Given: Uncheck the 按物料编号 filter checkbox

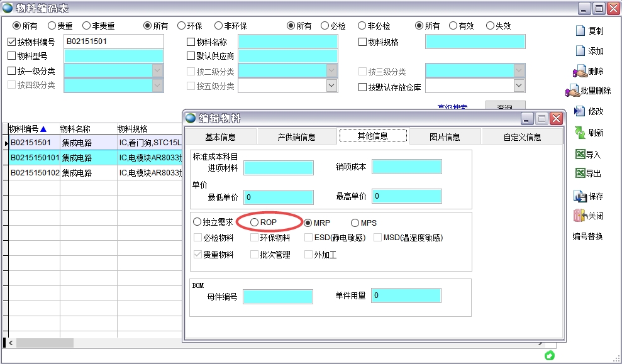Looking at the screenshot, I should pyautogui.click(x=11, y=42).
